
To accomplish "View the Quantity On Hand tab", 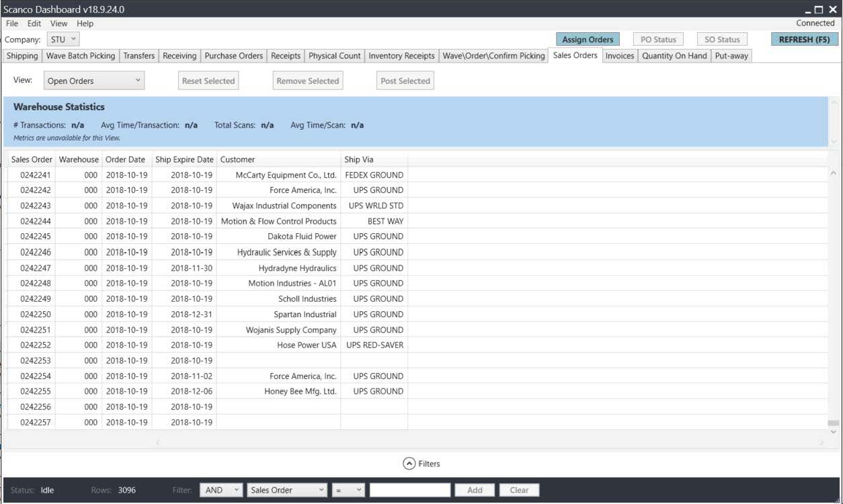I will click(676, 56).
